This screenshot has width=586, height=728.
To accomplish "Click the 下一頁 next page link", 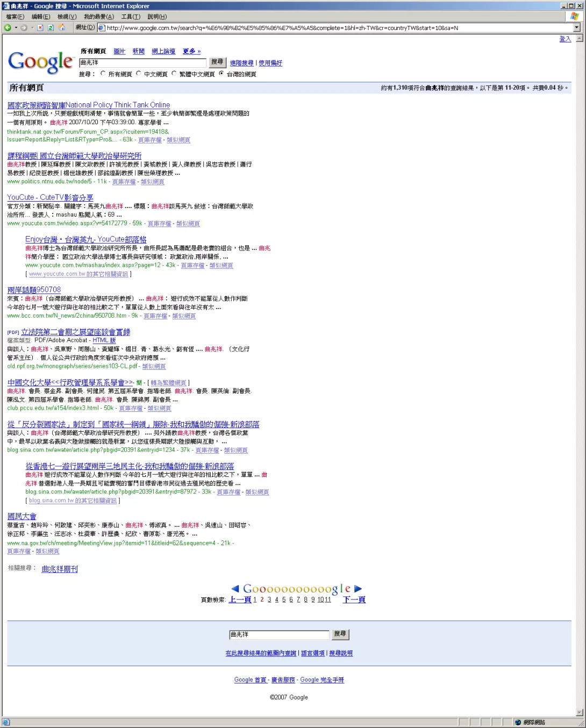I will pos(354,599).
